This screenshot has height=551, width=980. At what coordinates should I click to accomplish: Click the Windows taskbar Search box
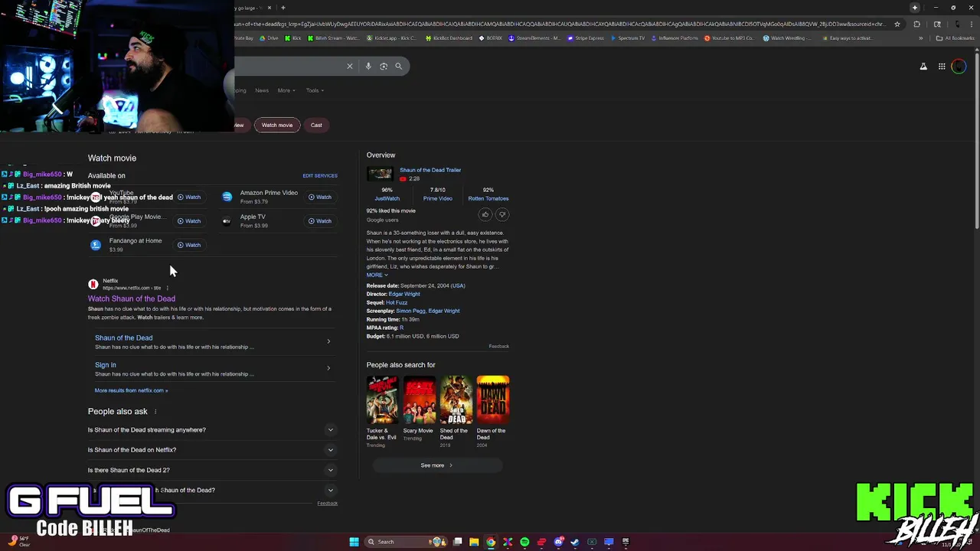coord(406,542)
